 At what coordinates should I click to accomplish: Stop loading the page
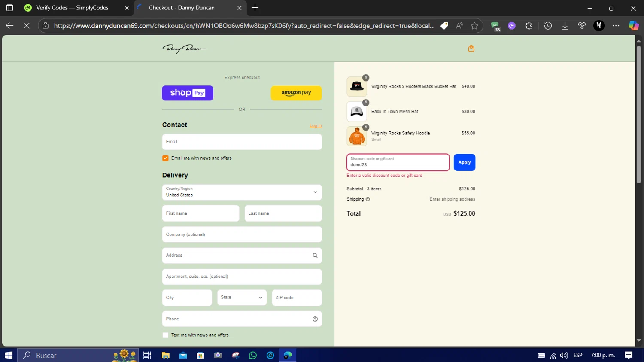(x=26, y=26)
